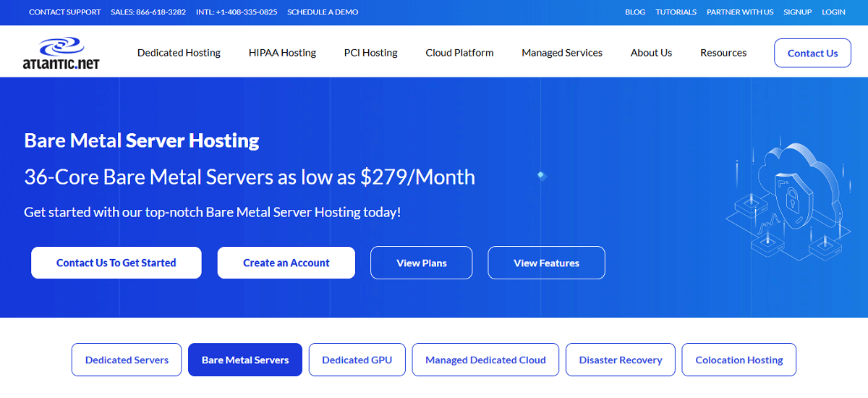
Task: Open the Dedicated Hosting menu
Action: point(179,53)
